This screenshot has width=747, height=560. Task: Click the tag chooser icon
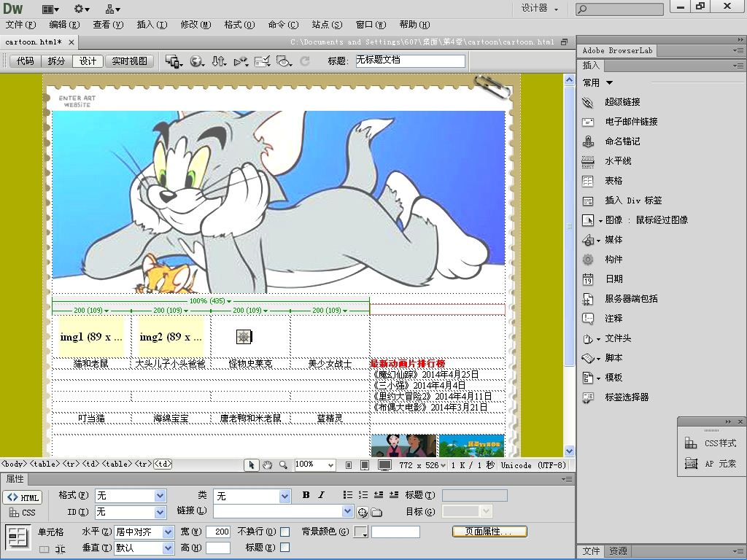[588, 397]
